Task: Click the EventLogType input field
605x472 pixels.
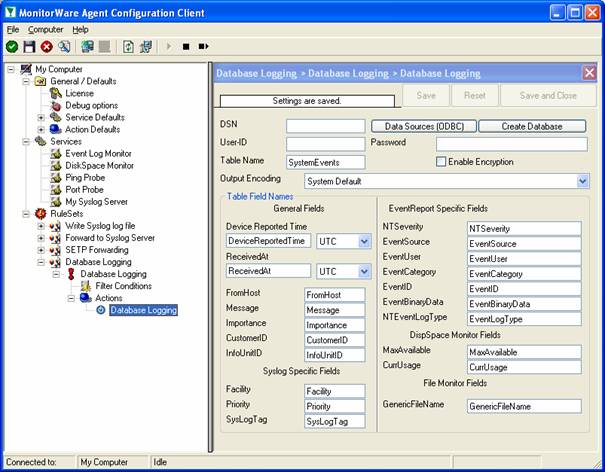Action: click(x=524, y=319)
